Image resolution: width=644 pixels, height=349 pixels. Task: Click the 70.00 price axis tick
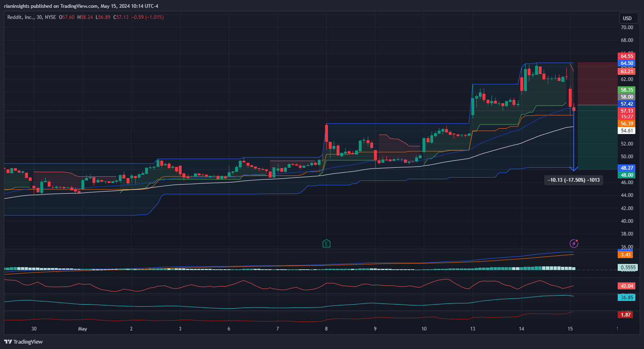point(627,28)
